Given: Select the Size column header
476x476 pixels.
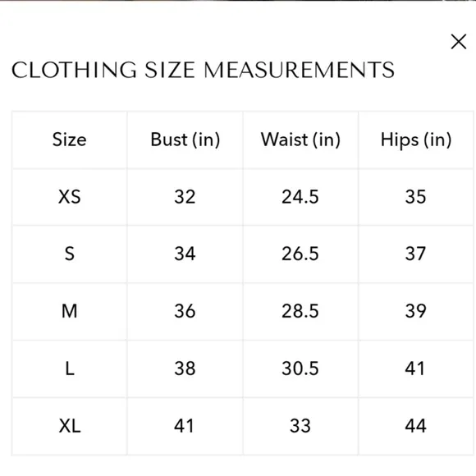Looking at the screenshot, I should [x=69, y=140].
